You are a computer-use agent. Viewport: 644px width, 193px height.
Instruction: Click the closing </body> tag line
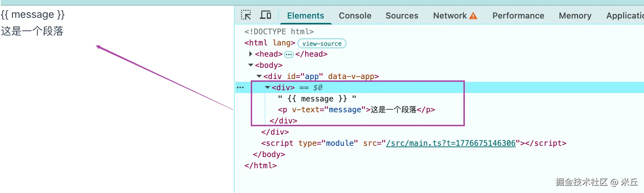269,155
